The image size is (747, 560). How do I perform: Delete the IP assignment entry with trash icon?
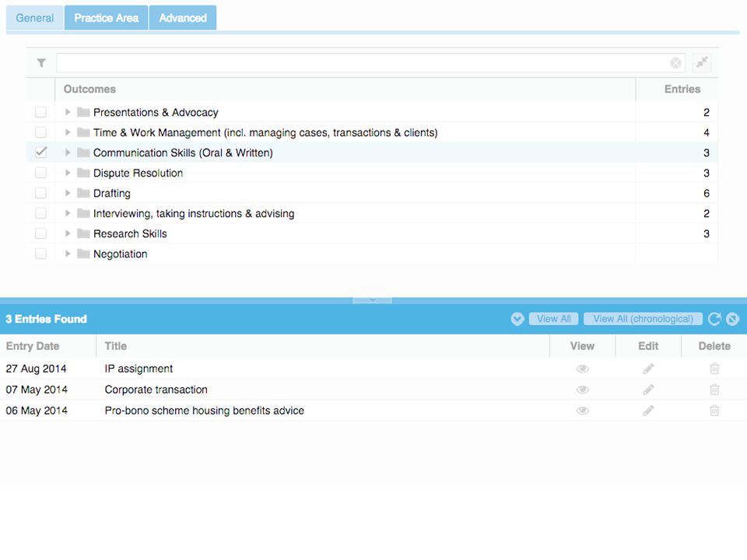[x=714, y=369]
